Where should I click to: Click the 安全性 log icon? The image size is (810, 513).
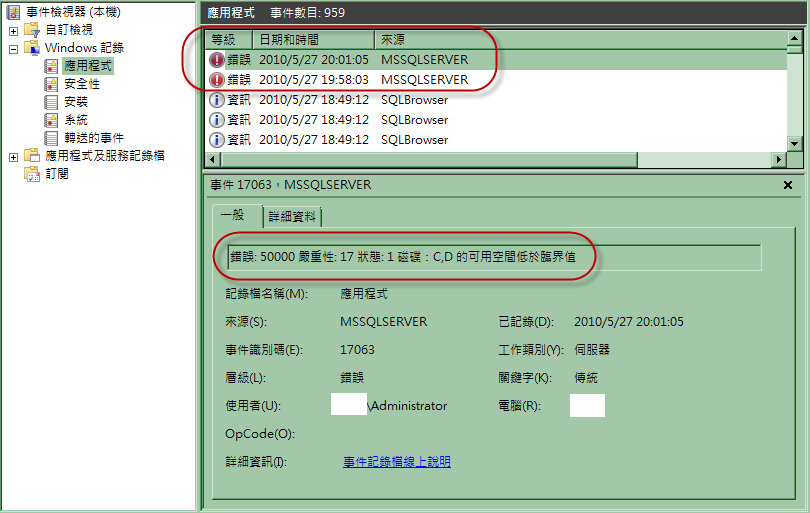coord(51,84)
